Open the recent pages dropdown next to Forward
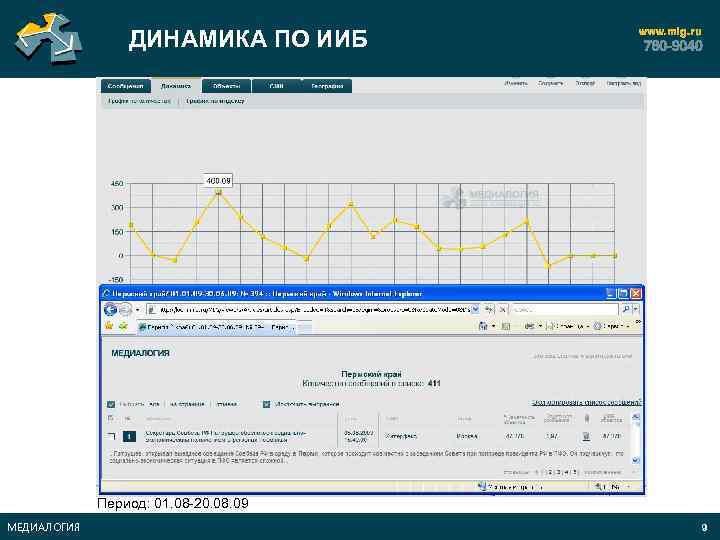The height and width of the screenshot is (540, 720). coord(137,310)
